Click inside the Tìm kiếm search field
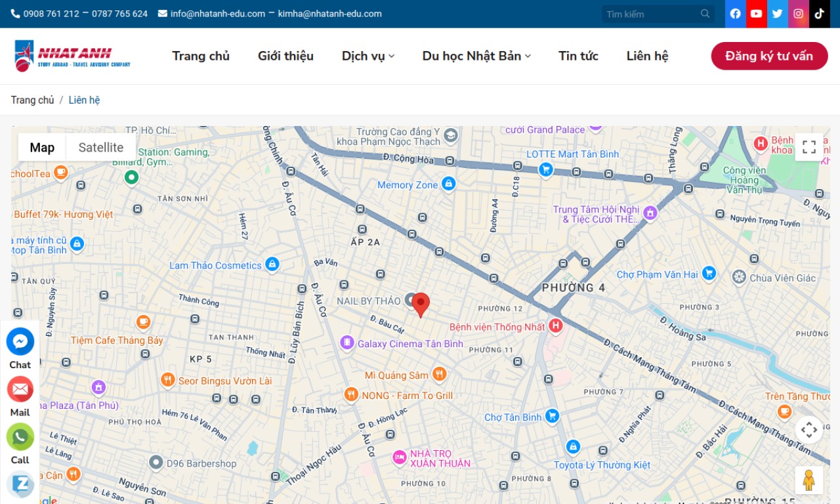The image size is (840, 504). (x=650, y=14)
